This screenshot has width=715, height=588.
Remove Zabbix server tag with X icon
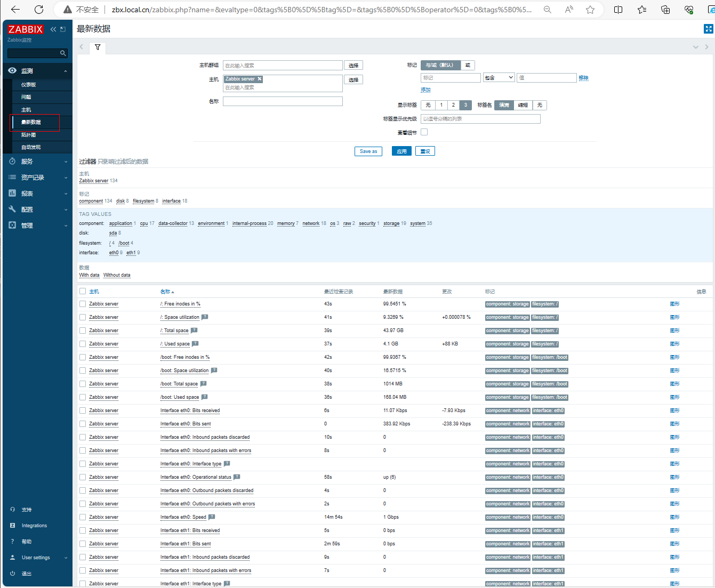[x=260, y=79]
